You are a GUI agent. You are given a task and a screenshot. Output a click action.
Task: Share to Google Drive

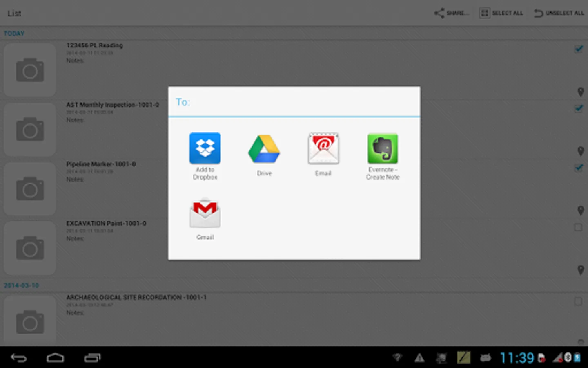tap(264, 155)
